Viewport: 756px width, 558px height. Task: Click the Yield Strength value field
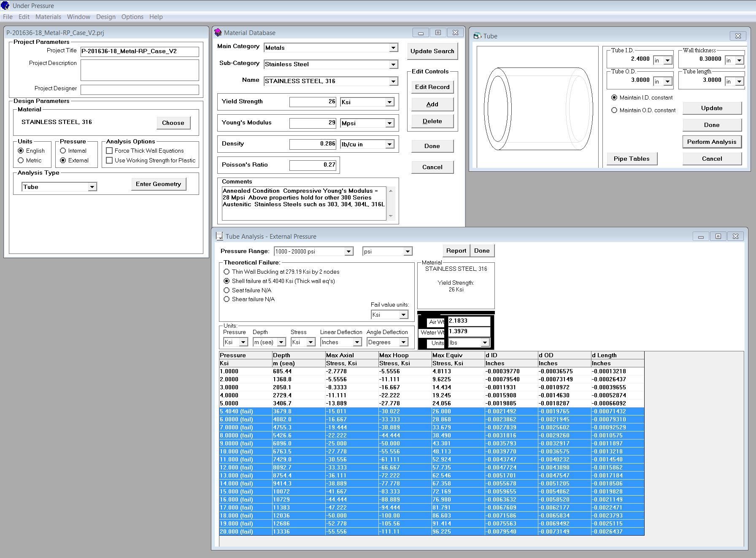pos(313,102)
